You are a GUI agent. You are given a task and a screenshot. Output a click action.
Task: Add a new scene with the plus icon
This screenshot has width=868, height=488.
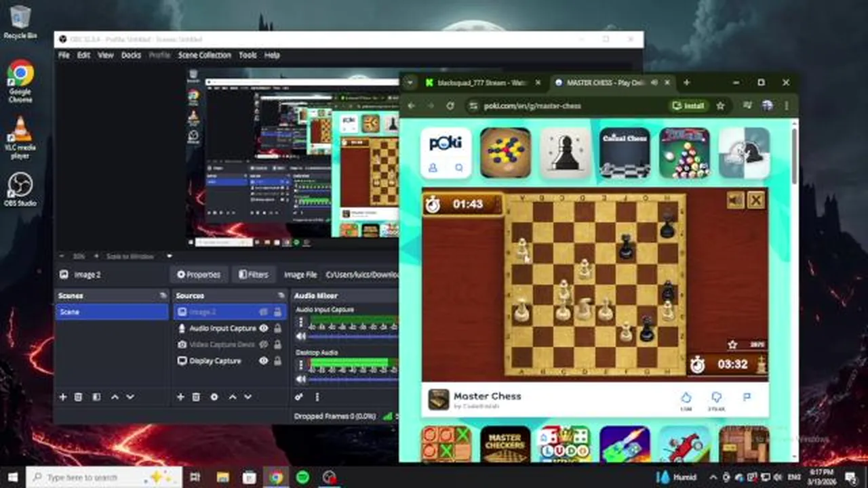click(62, 397)
